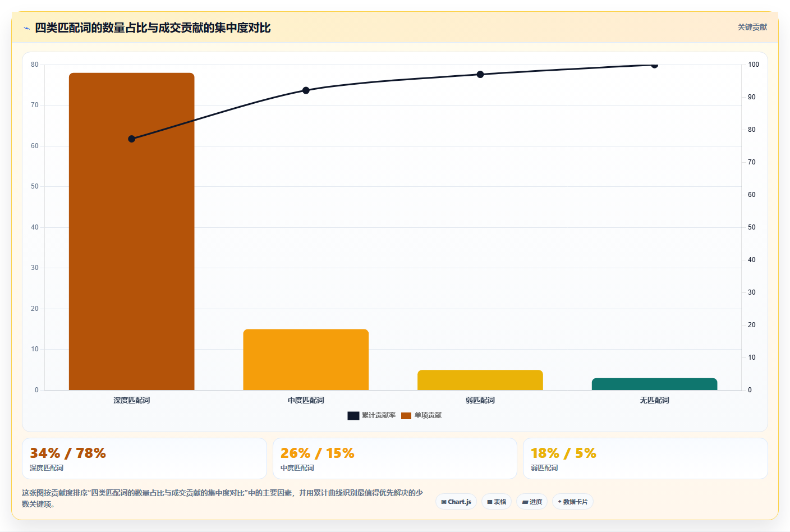Click the 进度 tag chip
790x532 pixels.
[532, 502]
